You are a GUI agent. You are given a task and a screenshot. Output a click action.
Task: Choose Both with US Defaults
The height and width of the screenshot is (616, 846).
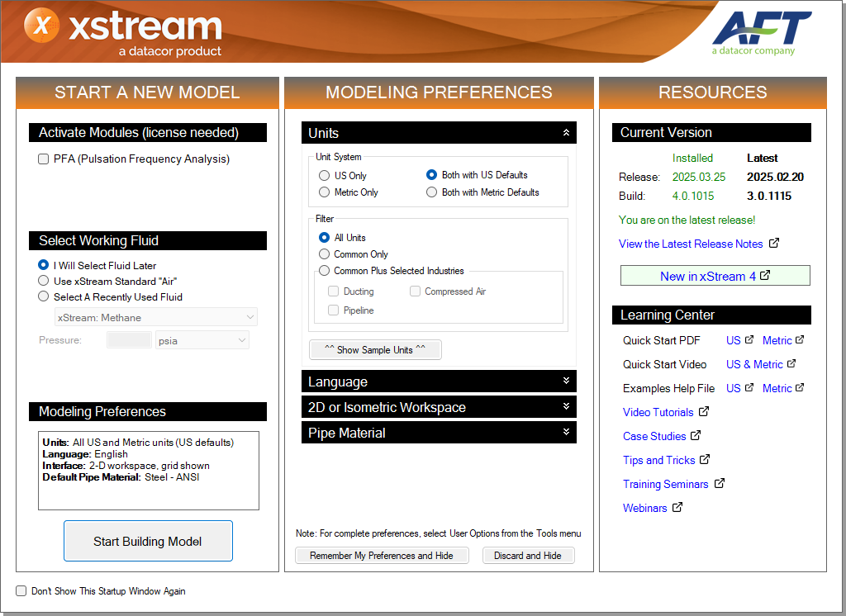[431, 175]
